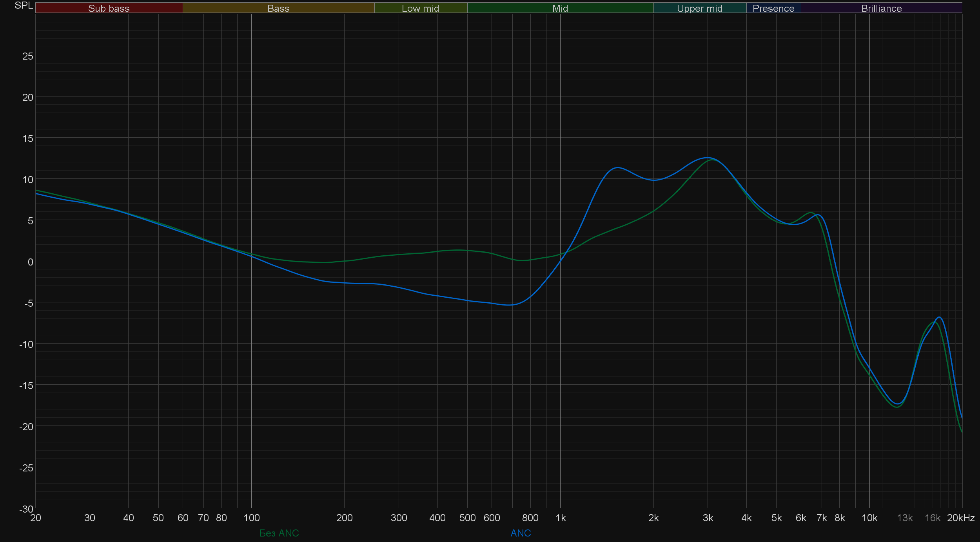This screenshot has height=542, width=980.
Task: Click the 3k frequency tick label
Action: click(708, 518)
